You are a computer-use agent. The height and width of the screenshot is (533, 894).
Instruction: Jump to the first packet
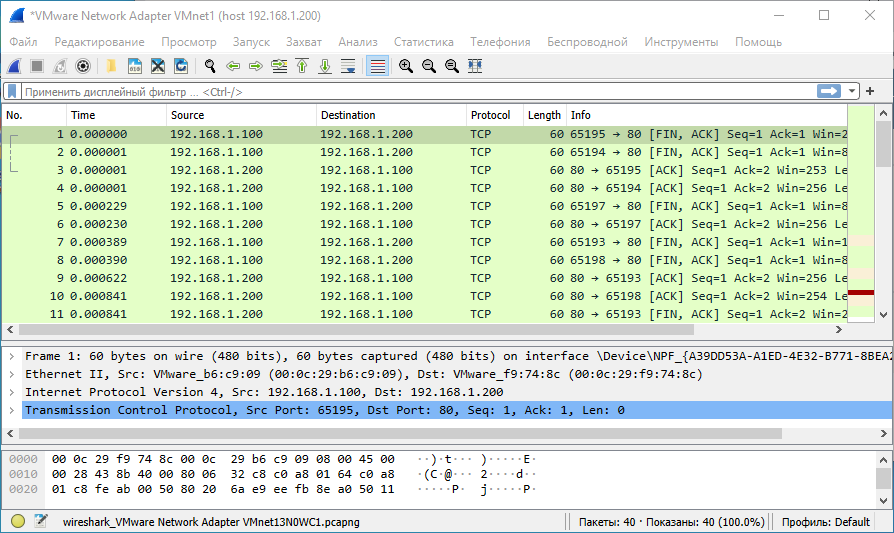tap(302, 66)
